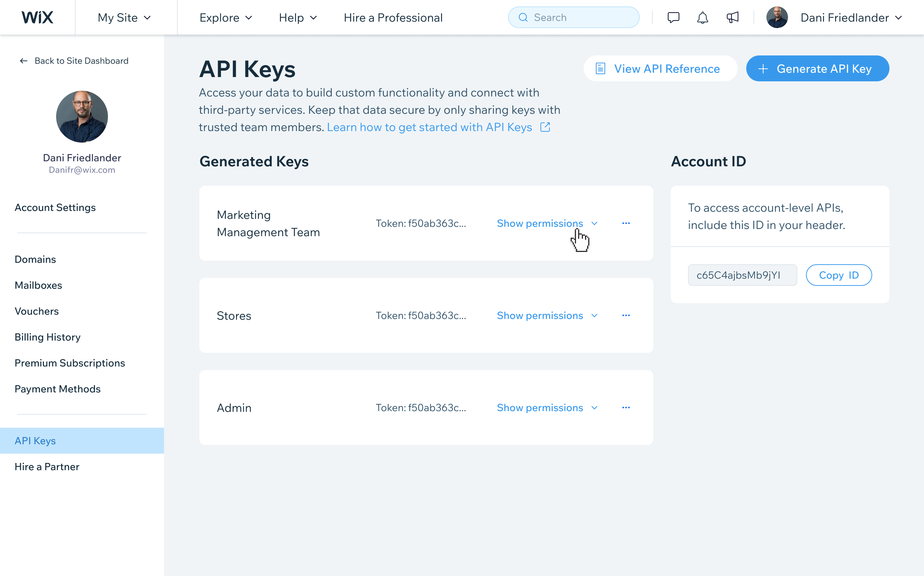Screen dimensions: 924x576
Task: Select API Keys in sidebar
Action: (82, 441)
